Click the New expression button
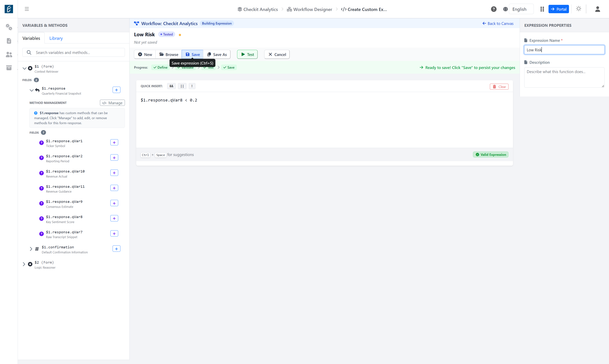 (145, 54)
